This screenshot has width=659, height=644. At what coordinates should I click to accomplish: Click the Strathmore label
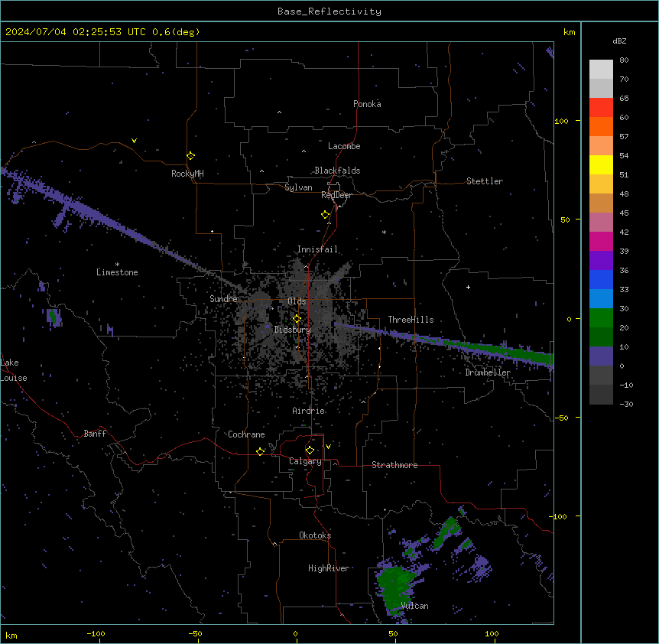click(394, 465)
